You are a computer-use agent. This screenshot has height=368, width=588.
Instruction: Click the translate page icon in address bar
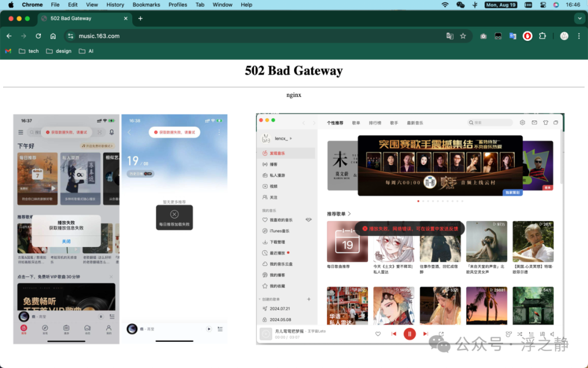[x=450, y=36]
